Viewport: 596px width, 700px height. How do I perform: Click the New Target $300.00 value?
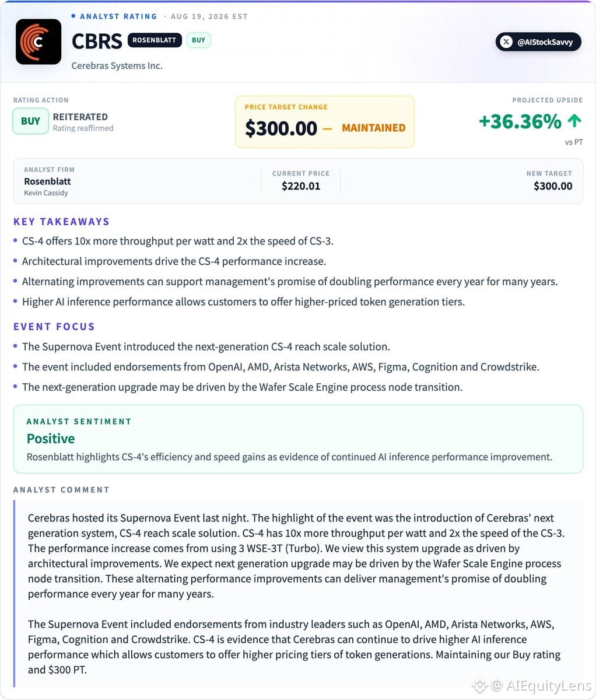(553, 186)
